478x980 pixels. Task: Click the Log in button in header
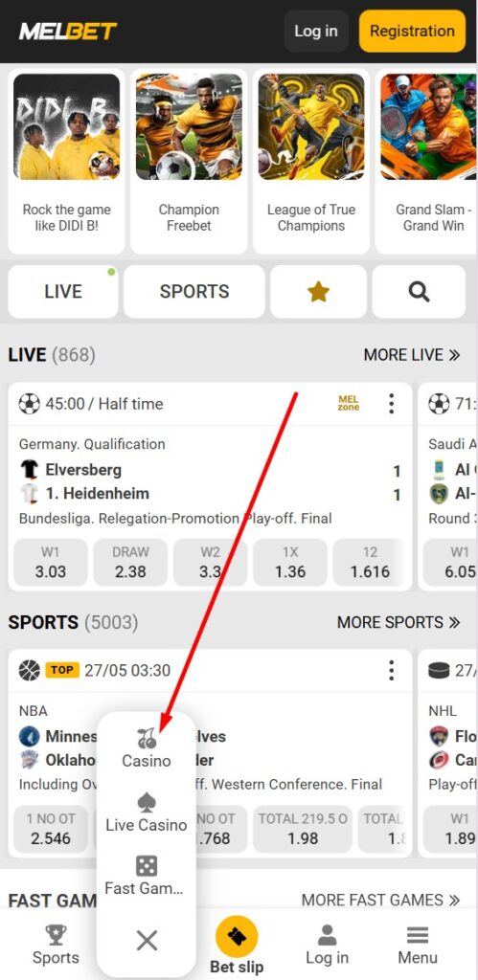(316, 31)
